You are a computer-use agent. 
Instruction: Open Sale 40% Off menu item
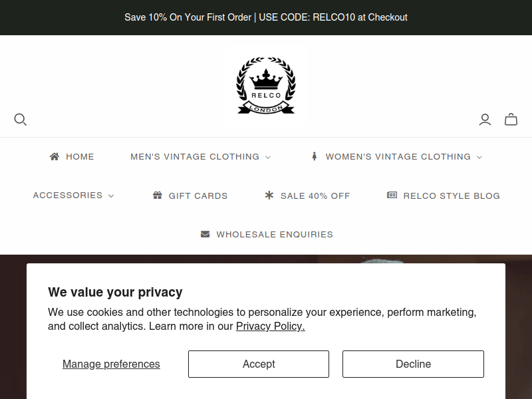point(315,196)
